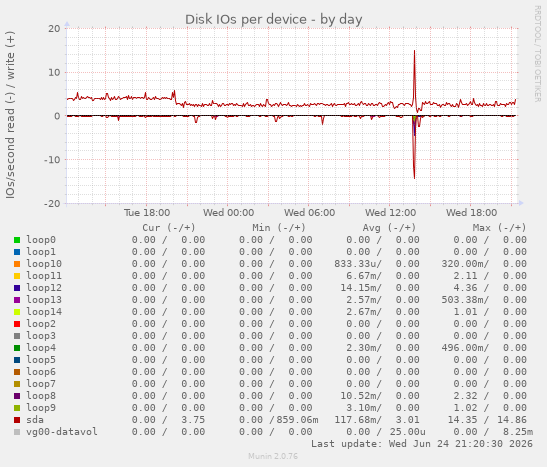This screenshot has height=467, width=547.
Task: Click the sda max write value 14.86
Action: coord(512,420)
